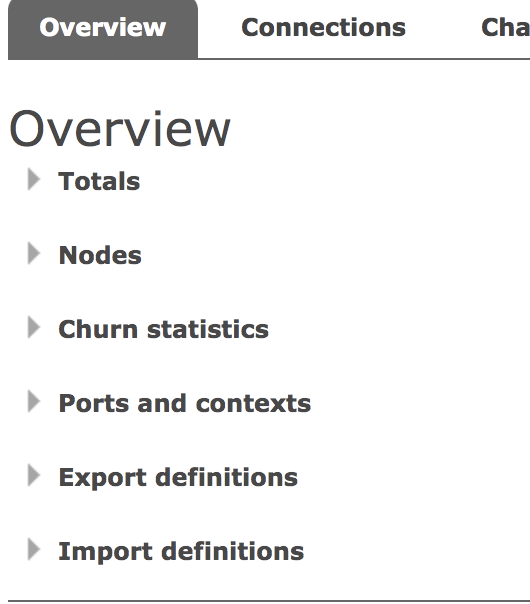Image resolution: width=530 pixels, height=604 pixels.
Task: Open the Ports and contexts section
Action: pos(184,403)
